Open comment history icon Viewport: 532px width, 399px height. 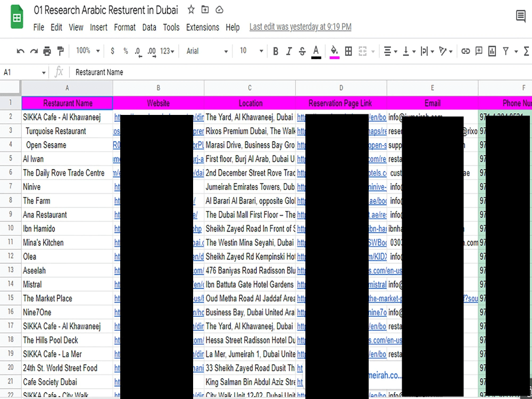[x=521, y=16]
